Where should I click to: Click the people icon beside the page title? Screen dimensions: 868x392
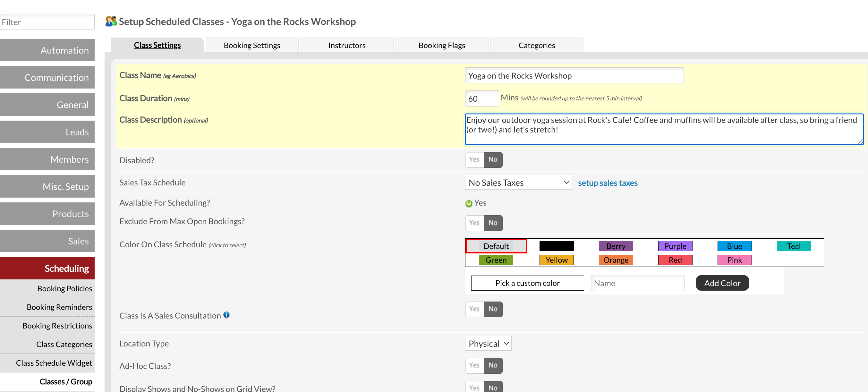[111, 21]
